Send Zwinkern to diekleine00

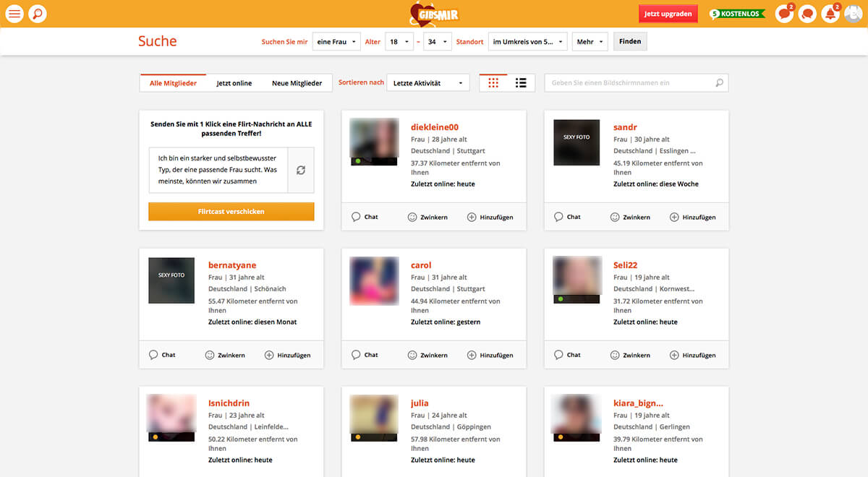(427, 217)
